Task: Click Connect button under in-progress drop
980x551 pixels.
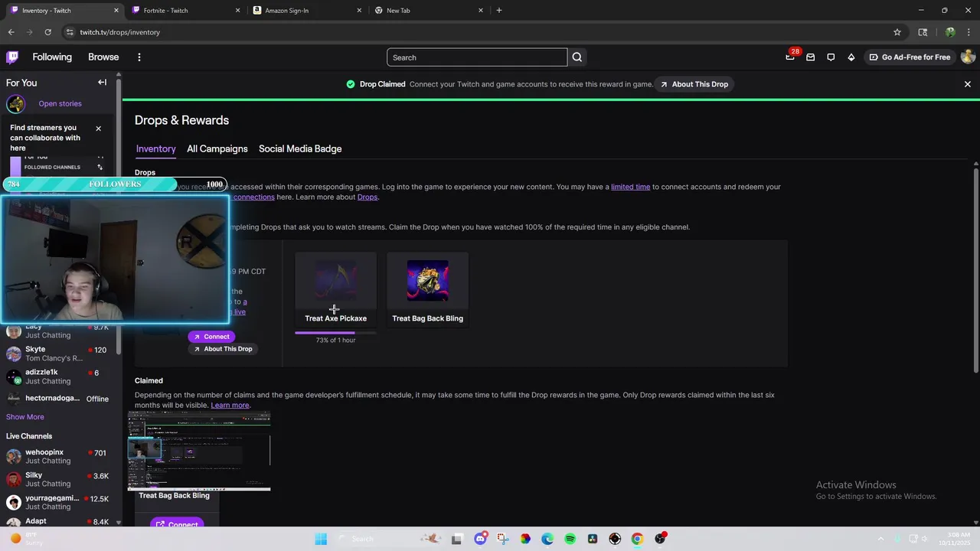Action: 210,337
